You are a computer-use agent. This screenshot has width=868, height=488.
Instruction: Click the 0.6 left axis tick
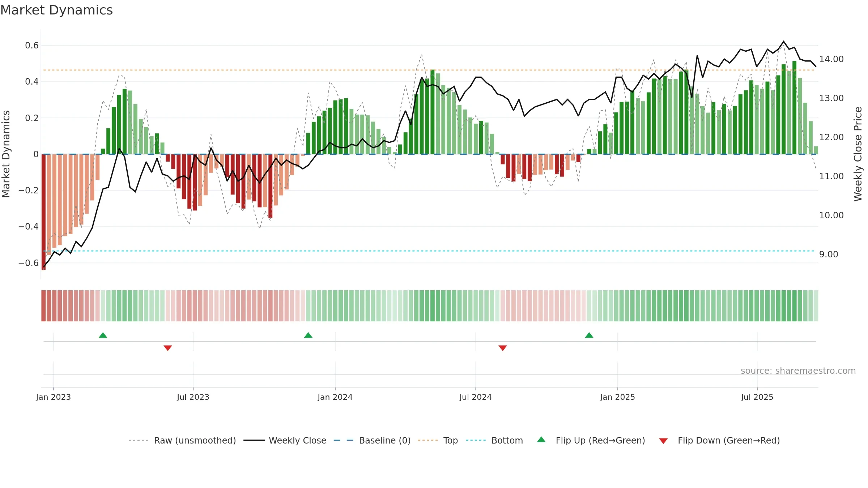pyautogui.click(x=32, y=45)
